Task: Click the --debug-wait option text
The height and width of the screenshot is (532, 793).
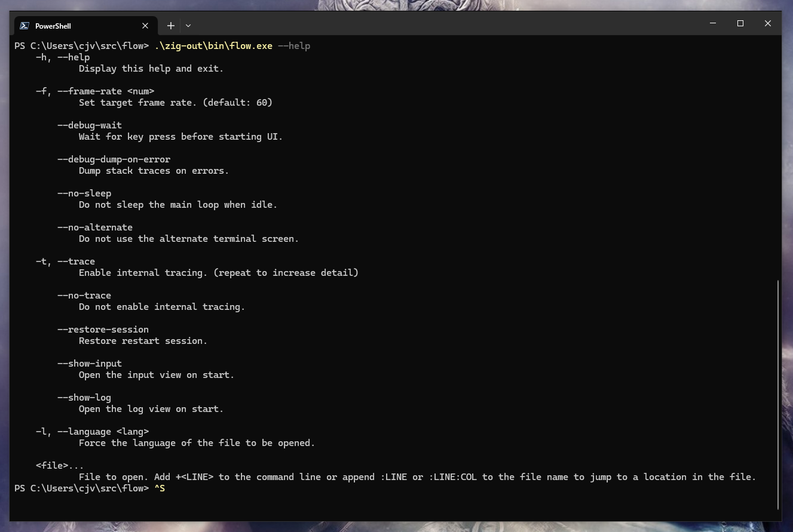Action: (x=90, y=125)
